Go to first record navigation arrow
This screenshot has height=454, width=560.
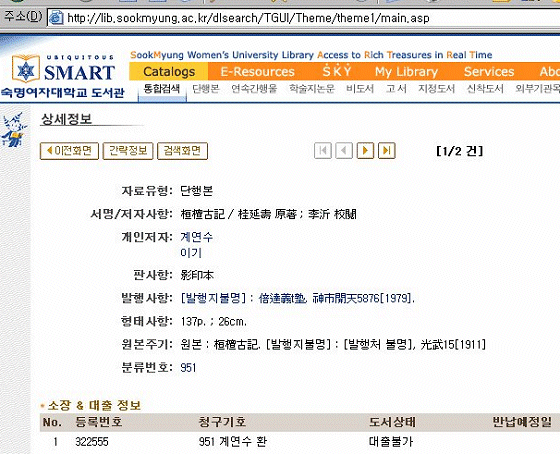point(323,150)
